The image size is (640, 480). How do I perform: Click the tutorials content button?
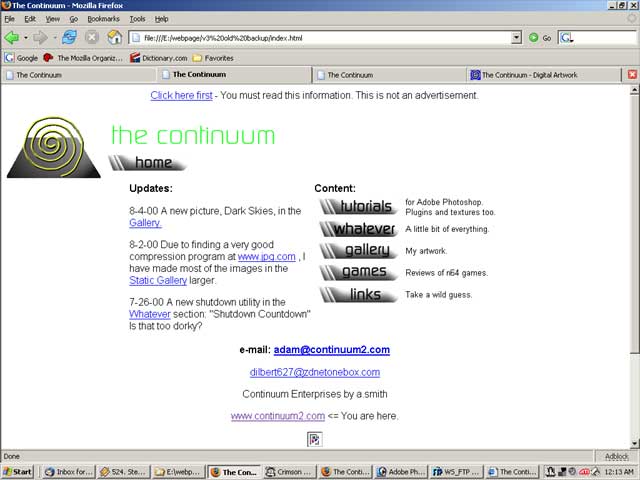pos(360,207)
